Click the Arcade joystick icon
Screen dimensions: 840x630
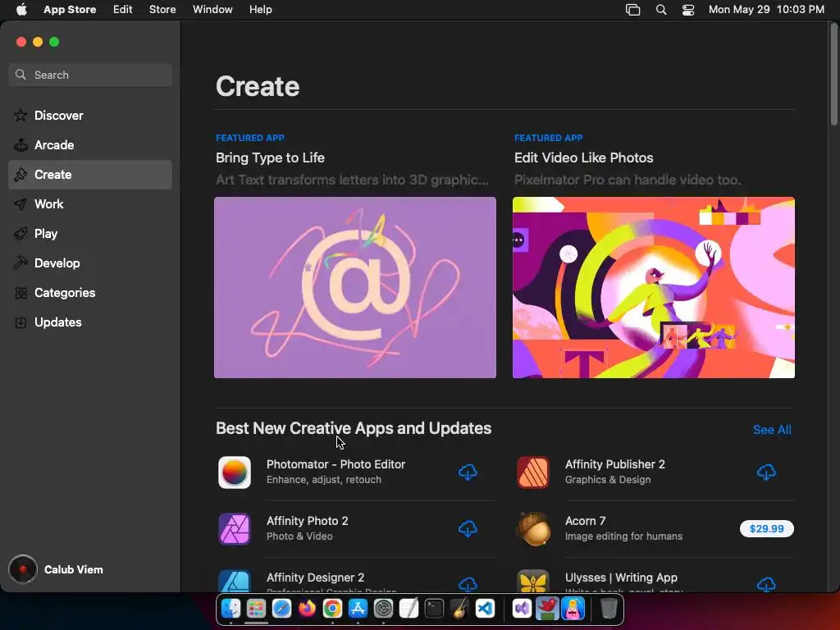tap(21, 144)
